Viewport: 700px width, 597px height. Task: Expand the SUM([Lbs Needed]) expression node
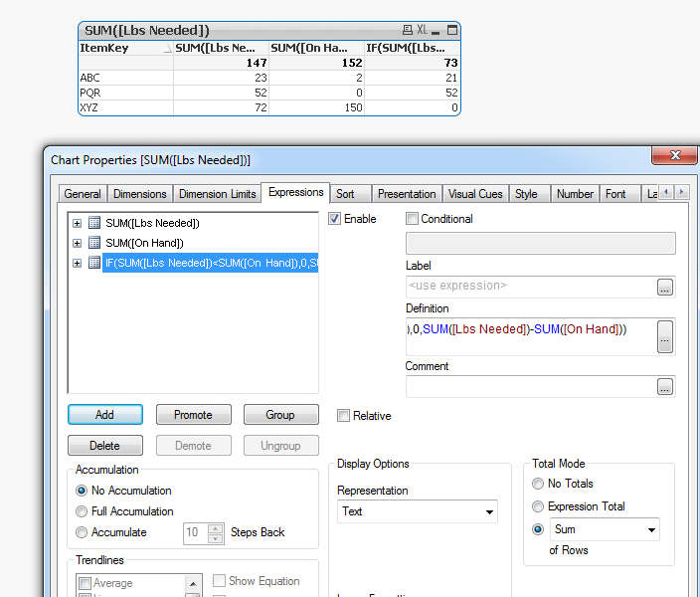click(x=78, y=223)
